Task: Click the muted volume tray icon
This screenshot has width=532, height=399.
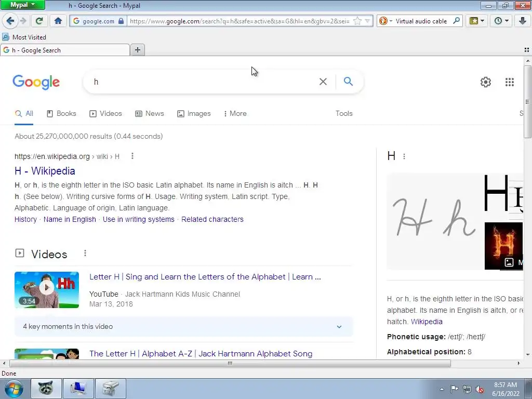Action: coord(480,389)
